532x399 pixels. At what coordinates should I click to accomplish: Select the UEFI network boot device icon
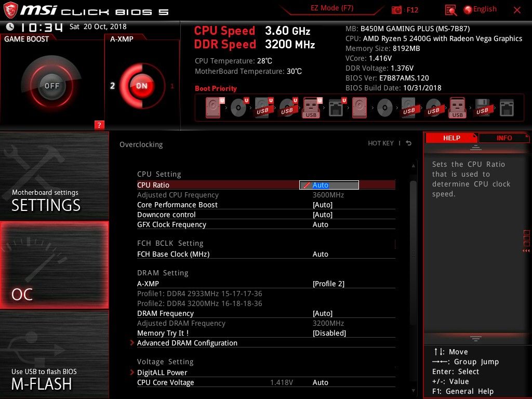pyautogui.click(x=337, y=108)
